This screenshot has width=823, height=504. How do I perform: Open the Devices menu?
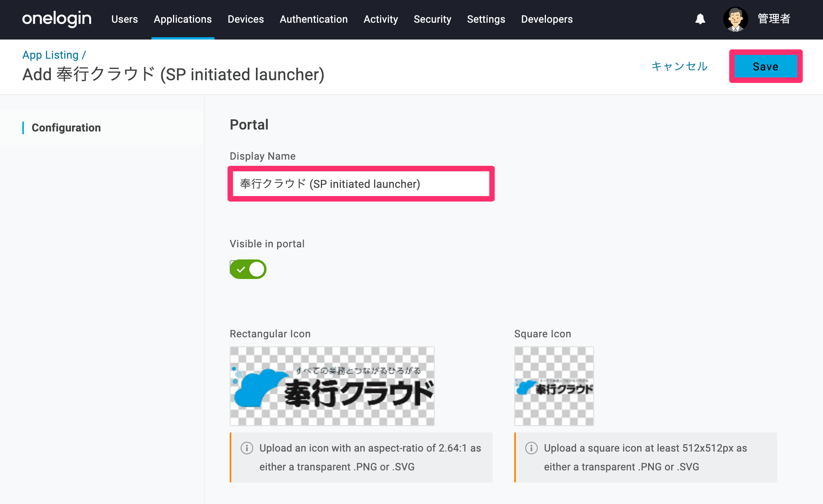[x=246, y=19]
